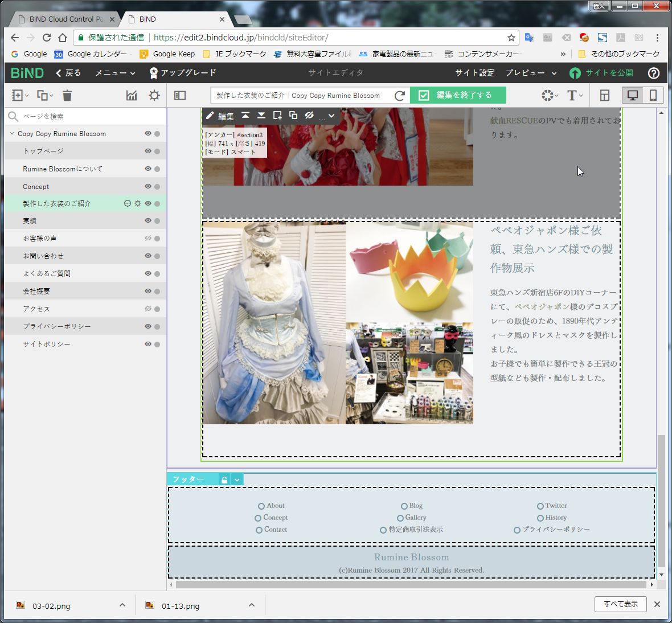Click the vertical scrollbar thumb
The width and height of the screenshot is (672, 623).
661,501
